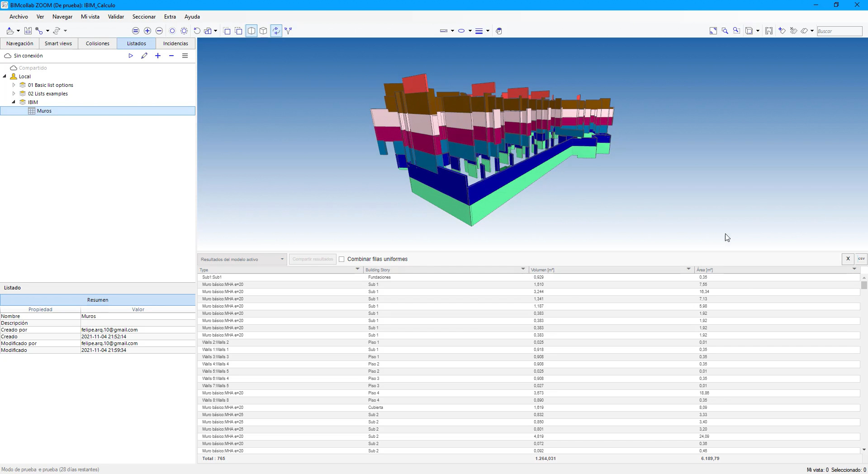The image size is (868, 474).
Task: Open Resultados del modelo activo dropdown
Action: 242,259
